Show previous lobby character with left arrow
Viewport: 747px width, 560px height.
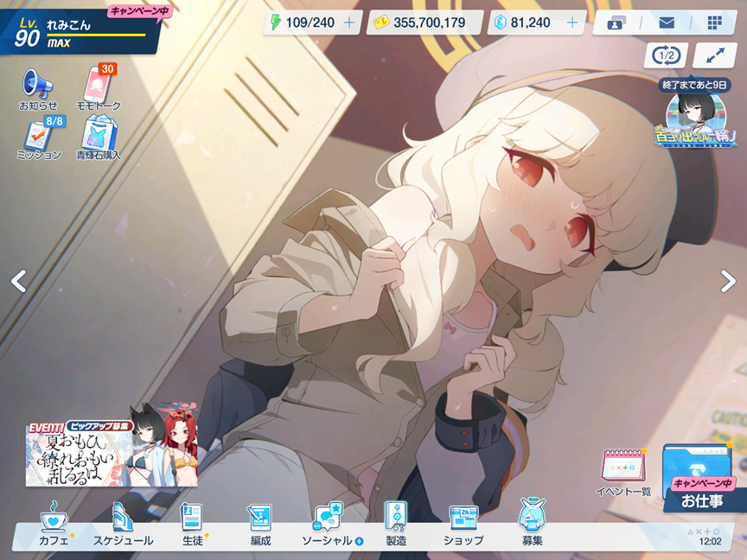(18, 282)
